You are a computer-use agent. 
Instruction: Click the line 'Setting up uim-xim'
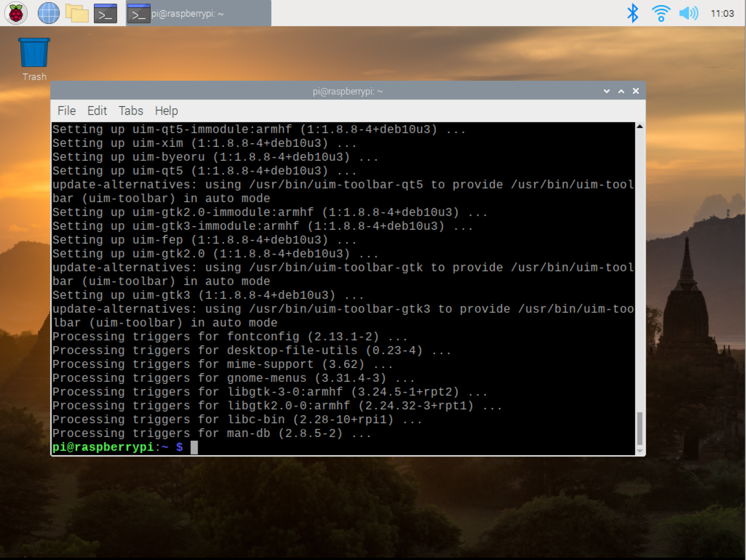pyautogui.click(x=204, y=143)
